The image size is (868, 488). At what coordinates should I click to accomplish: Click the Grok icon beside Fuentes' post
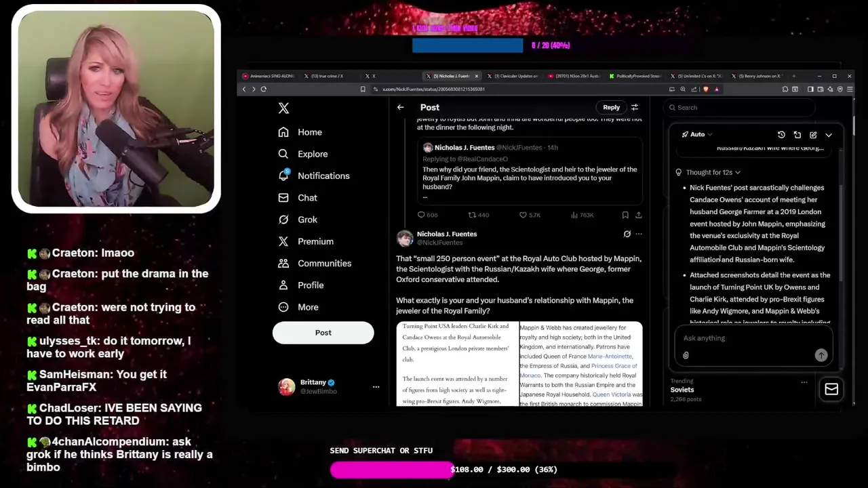pos(627,234)
